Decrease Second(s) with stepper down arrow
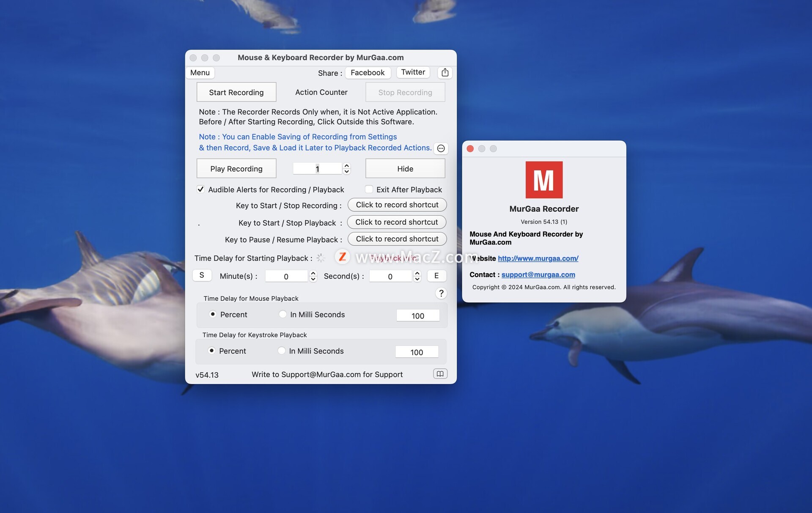The image size is (812, 513). click(x=417, y=279)
